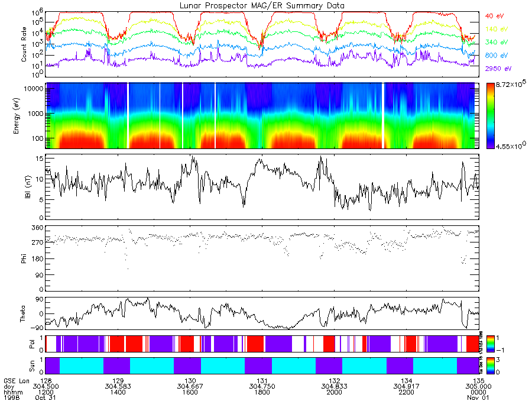Click the GSE longitude value '130'

click(190, 381)
